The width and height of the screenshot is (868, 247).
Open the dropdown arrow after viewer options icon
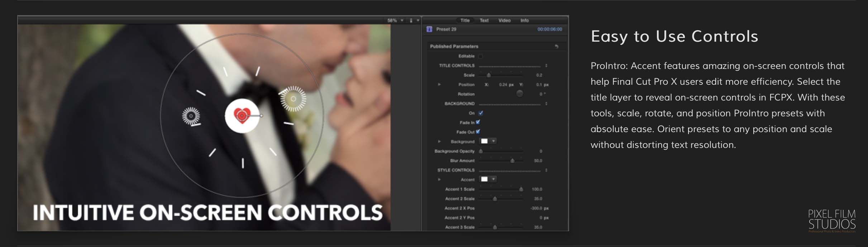pyautogui.click(x=418, y=20)
